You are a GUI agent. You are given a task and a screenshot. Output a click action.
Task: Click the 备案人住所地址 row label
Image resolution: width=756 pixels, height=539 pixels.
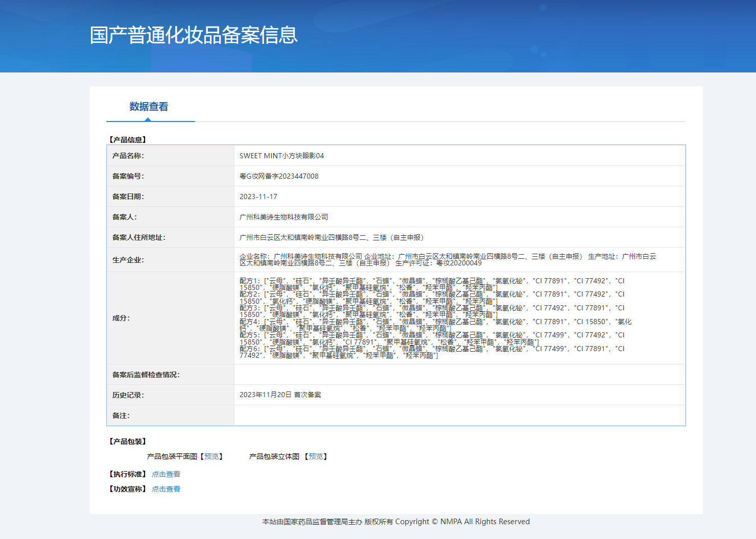139,237
